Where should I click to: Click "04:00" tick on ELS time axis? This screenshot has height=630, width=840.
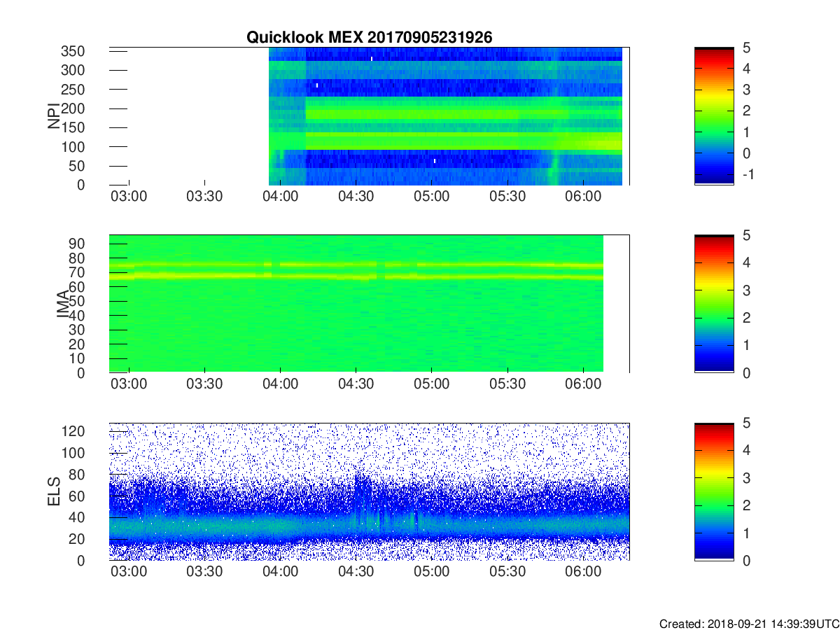[280, 572]
